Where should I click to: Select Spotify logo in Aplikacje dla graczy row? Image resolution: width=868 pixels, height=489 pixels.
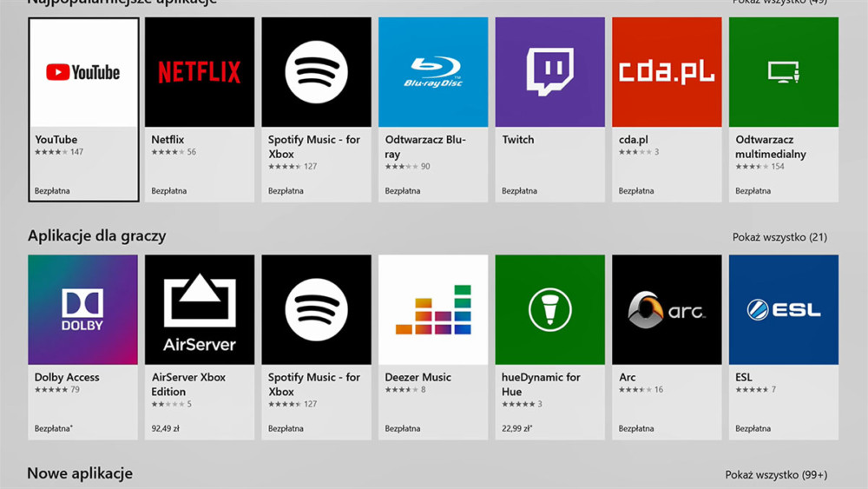[x=317, y=309]
